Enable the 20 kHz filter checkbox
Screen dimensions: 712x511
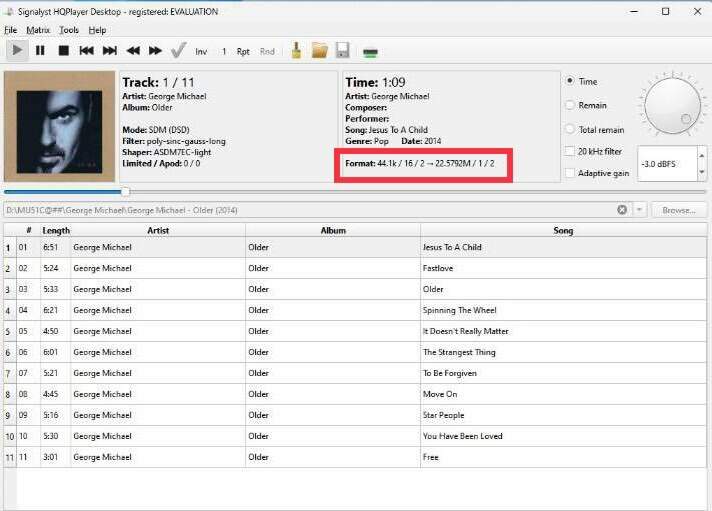coord(570,151)
